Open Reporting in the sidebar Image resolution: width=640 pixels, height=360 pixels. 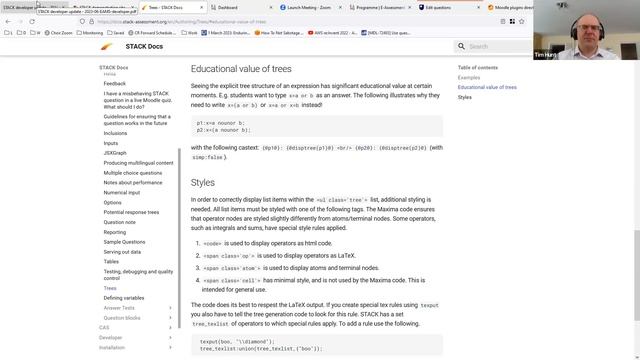pos(115,232)
